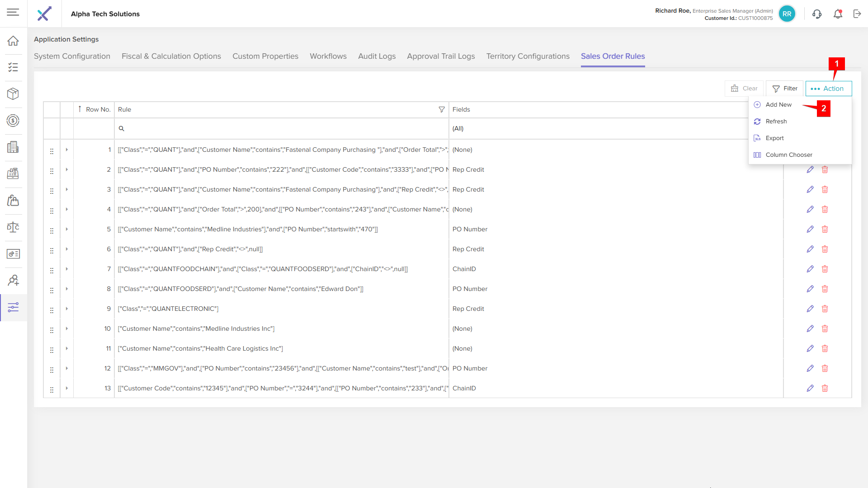The height and width of the screenshot is (488, 868).
Task: Open the settings sliders sidebar icon
Action: click(x=13, y=307)
